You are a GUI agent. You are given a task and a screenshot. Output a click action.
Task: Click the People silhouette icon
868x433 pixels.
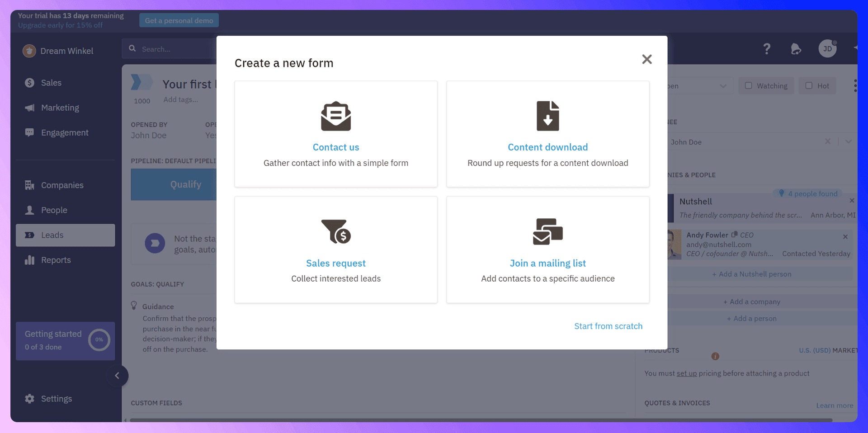[29, 210]
